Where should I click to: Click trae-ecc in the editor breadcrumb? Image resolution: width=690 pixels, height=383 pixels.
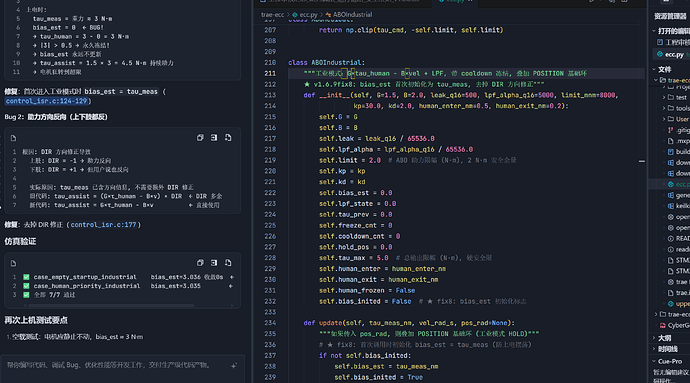[x=272, y=15]
